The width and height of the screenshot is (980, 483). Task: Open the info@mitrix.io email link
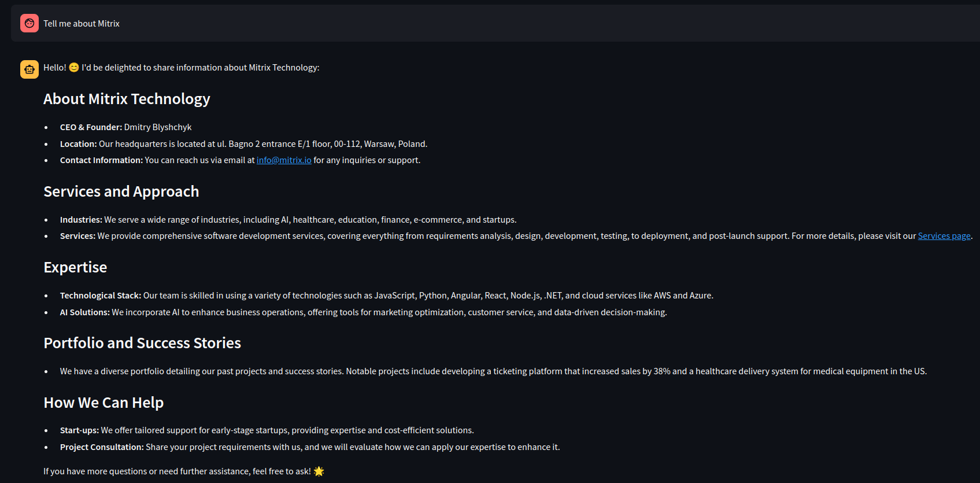(x=284, y=160)
